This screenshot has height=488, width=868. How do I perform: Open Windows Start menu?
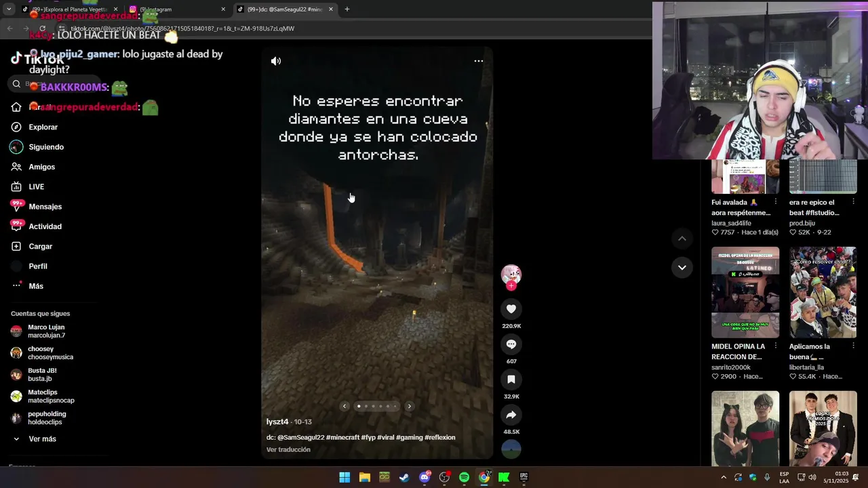[x=344, y=477]
